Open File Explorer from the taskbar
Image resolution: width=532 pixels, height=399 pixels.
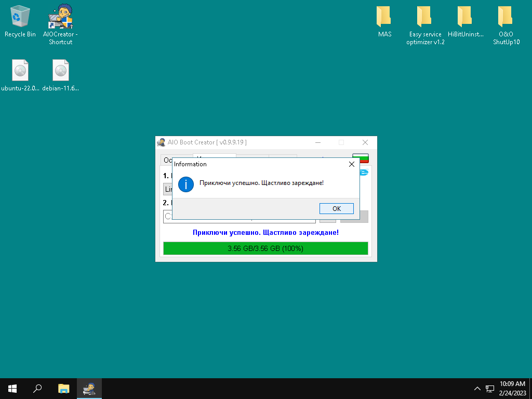click(63, 388)
